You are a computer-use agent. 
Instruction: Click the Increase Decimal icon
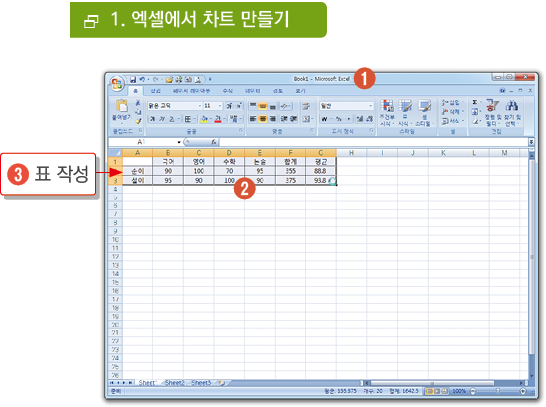360,119
